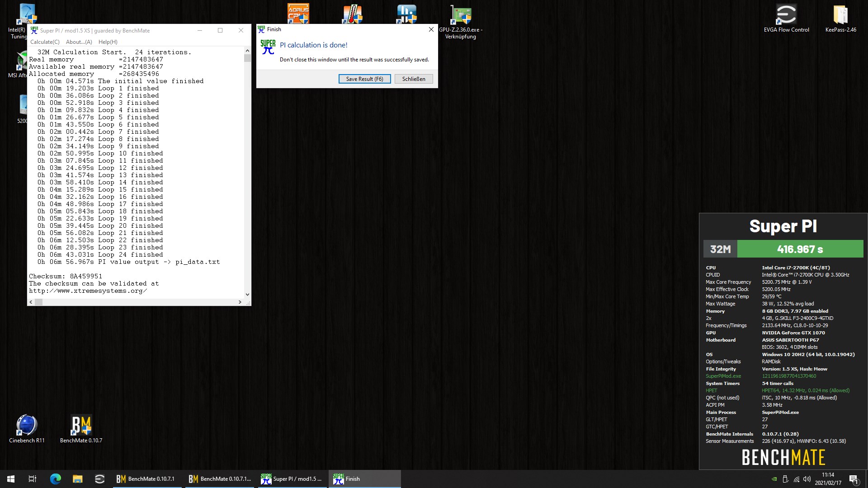The height and width of the screenshot is (488, 868).
Task: Click the Loop 12 finished line
Action: pyautogui.click(x=100, y=168)
